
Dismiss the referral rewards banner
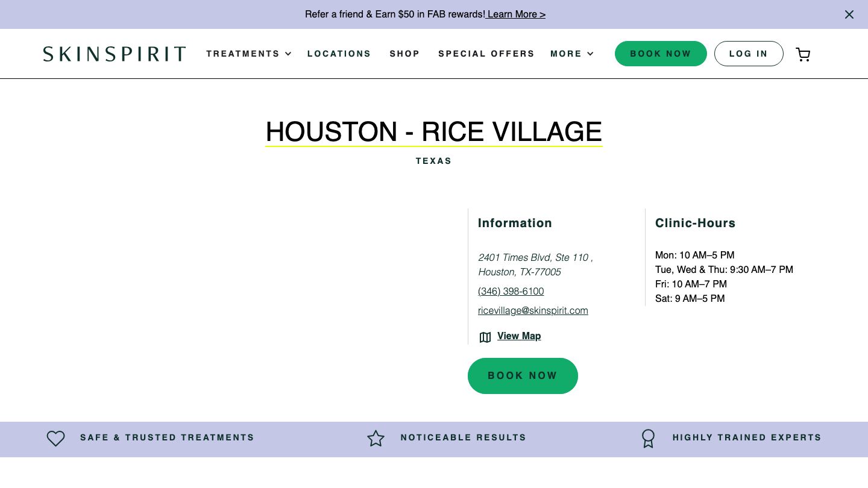849,14
